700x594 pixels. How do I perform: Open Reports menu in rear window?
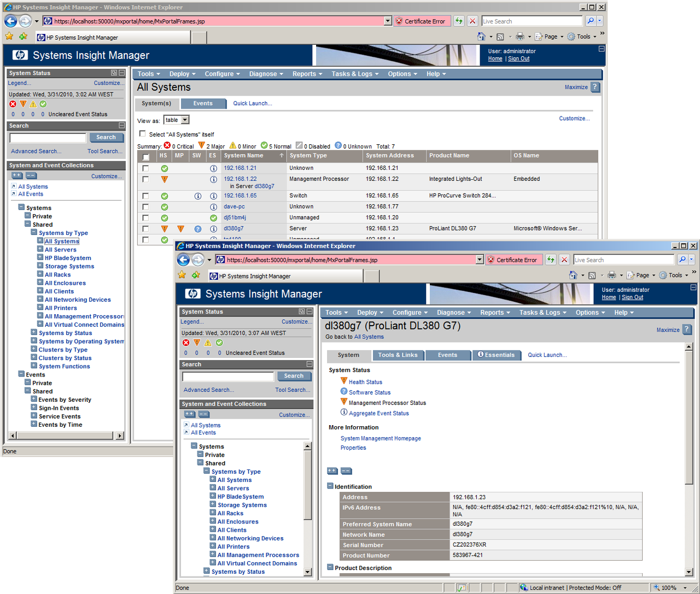(307, 74)
